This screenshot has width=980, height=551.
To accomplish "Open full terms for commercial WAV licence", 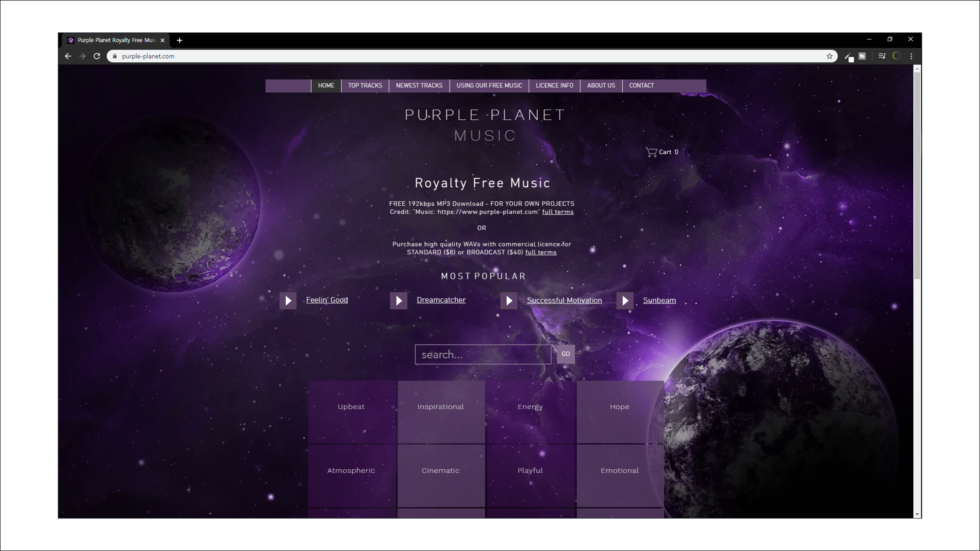I will pos(541,252).
